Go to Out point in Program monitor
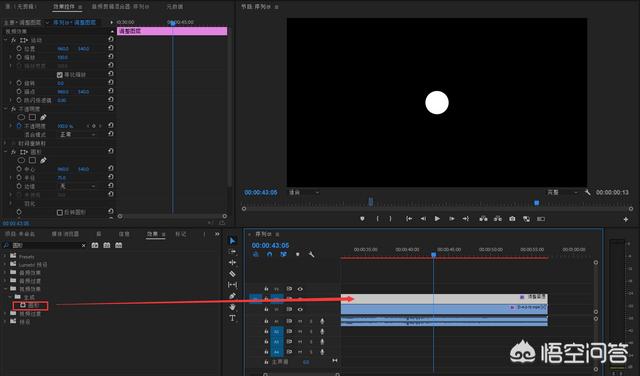Screen dimensions: 640x376 (x=466, y=219)
